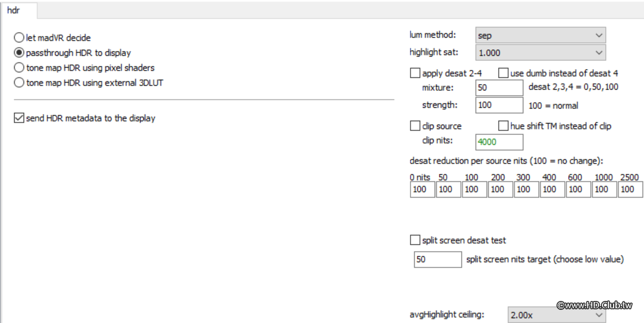
Task: Open the 'avgHighlight ceiling' dropdown
Action: coord(556,316)
